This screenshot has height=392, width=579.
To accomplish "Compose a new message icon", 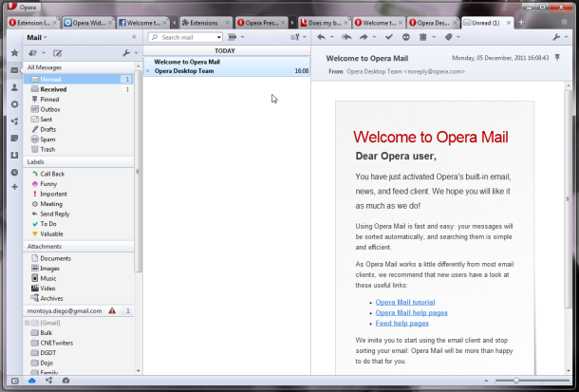I will click(57, 53).
